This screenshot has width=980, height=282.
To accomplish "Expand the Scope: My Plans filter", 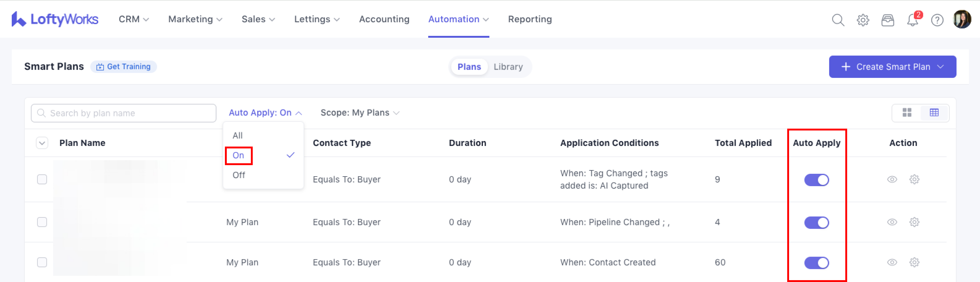I will coord(360,113).
